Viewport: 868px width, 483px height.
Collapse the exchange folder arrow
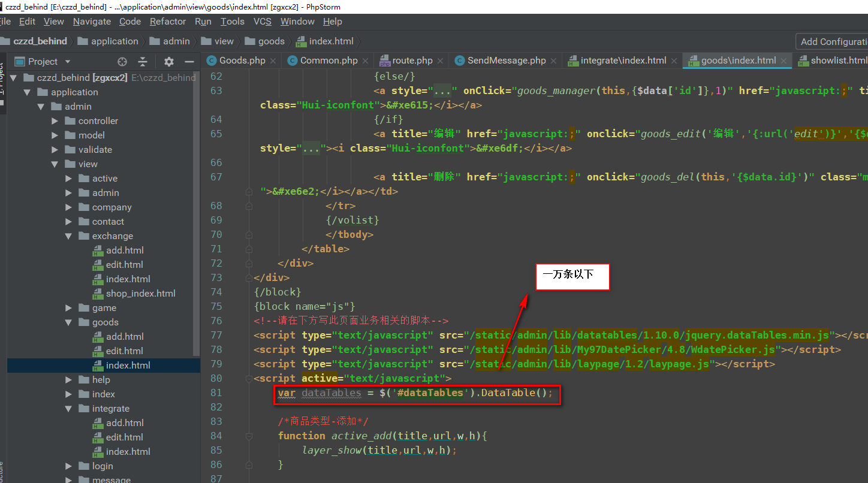[69, 236]
